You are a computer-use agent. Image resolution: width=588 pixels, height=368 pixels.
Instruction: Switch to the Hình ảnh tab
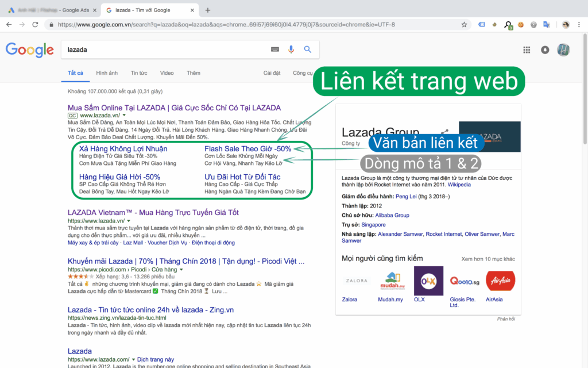click(x=107, y=73)
